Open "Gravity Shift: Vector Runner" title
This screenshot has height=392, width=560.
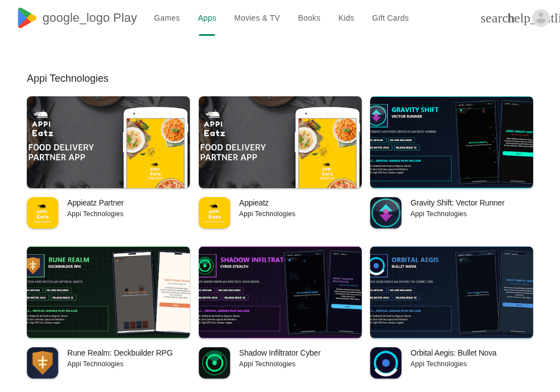point(458,203)
